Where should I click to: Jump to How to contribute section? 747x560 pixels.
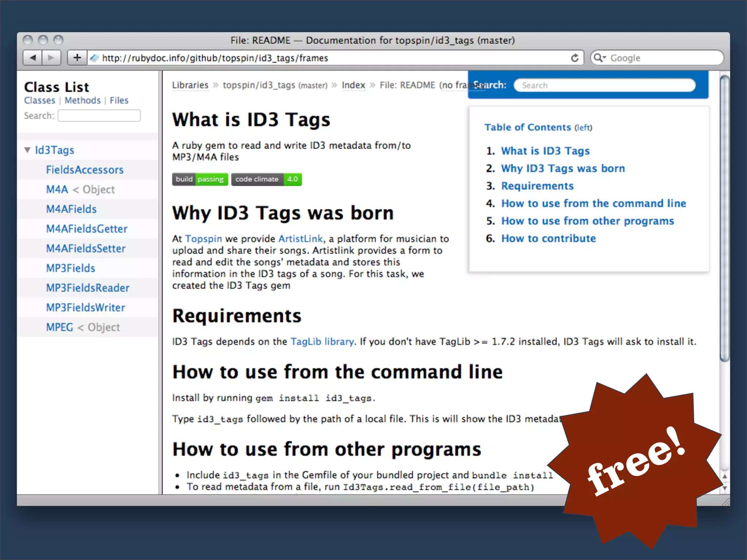pos(548,238)
